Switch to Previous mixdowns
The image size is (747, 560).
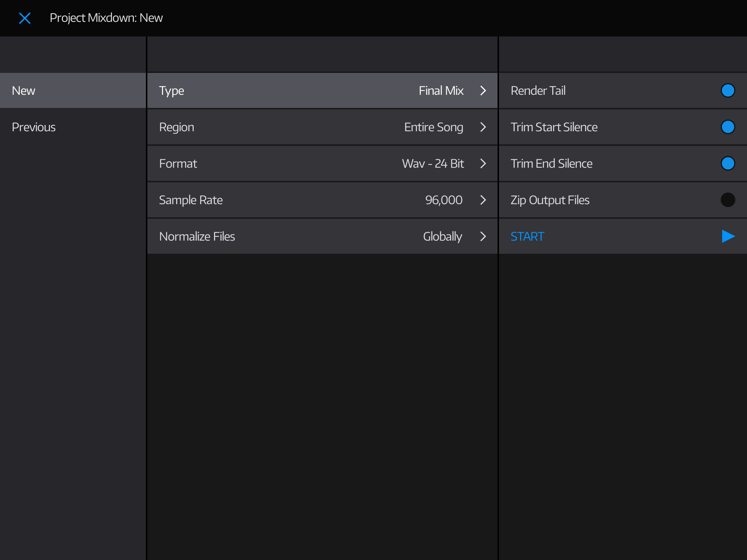pyautogui.click(x=34, y=127)
